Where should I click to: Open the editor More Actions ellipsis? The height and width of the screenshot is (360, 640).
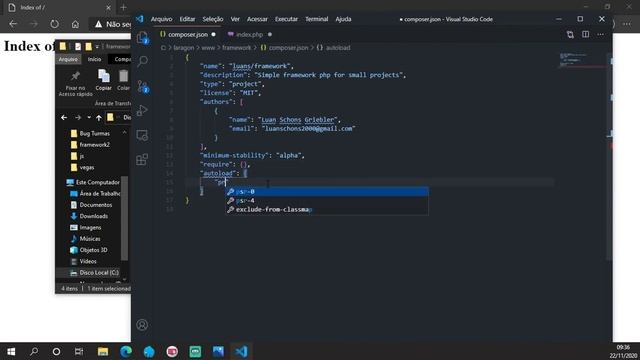point(600,35)
